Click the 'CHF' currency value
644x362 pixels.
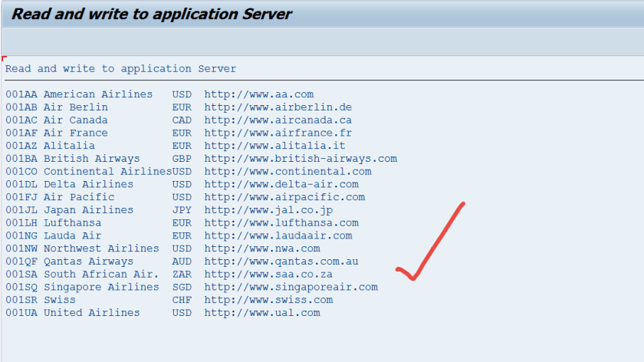tap(182, 300)
